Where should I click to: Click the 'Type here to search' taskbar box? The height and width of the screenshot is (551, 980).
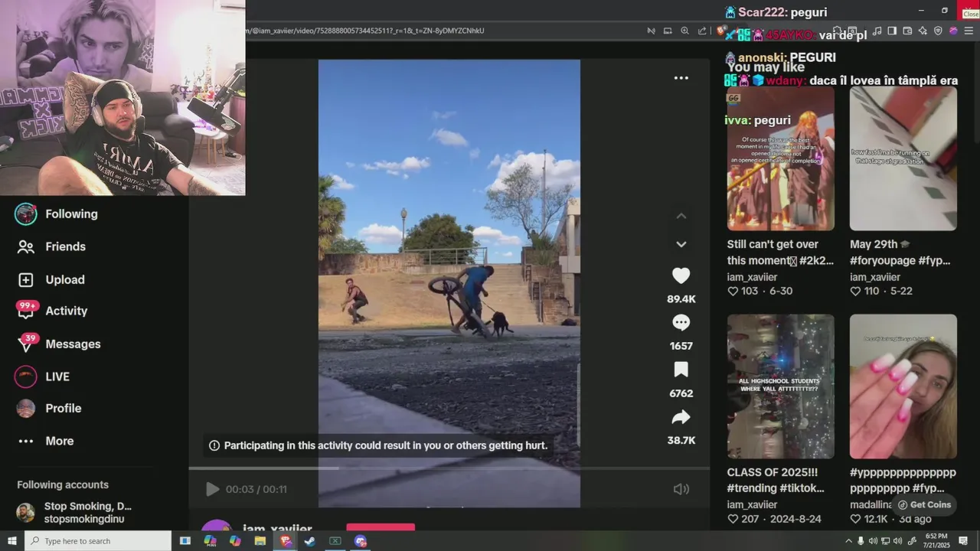98,541
